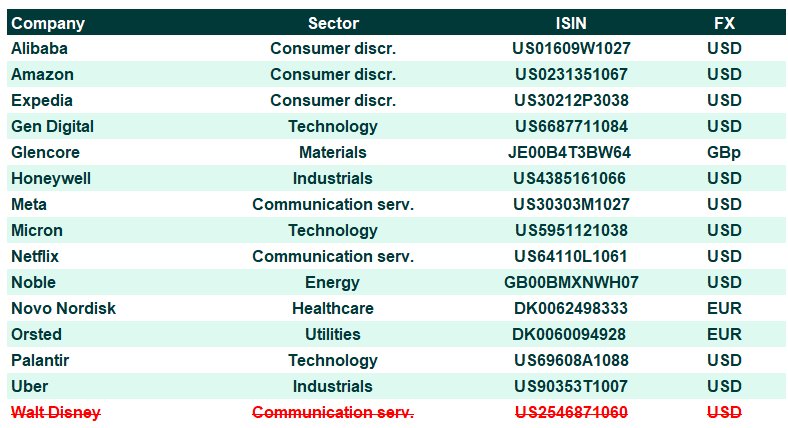Click the struck-through Walt Disney name
Screen dimensions: 788x428
click(56, 412)
